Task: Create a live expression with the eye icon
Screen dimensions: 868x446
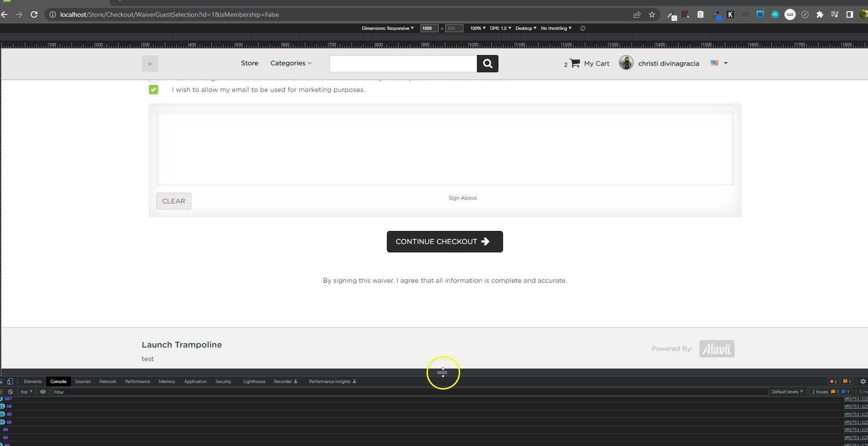Action: point(43,392)
